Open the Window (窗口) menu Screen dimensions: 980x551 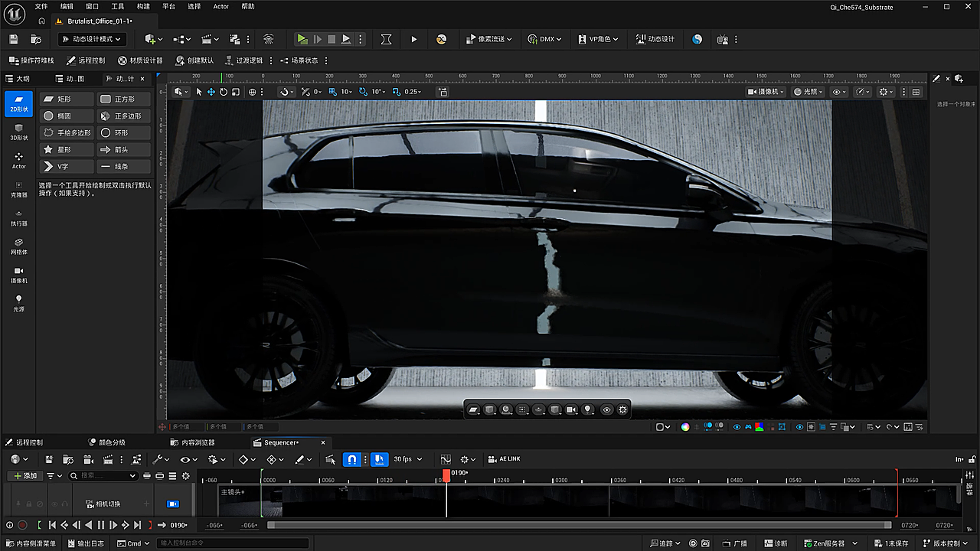92,6
